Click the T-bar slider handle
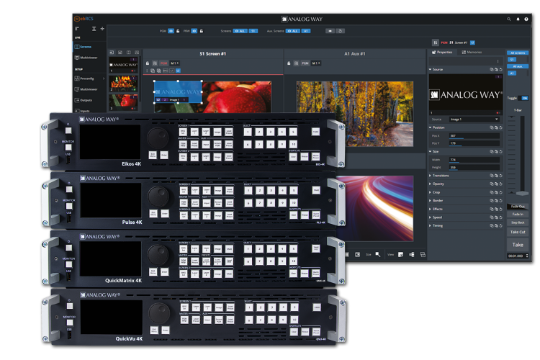Viewport: 540px width, 360px height. coord(522,193)
